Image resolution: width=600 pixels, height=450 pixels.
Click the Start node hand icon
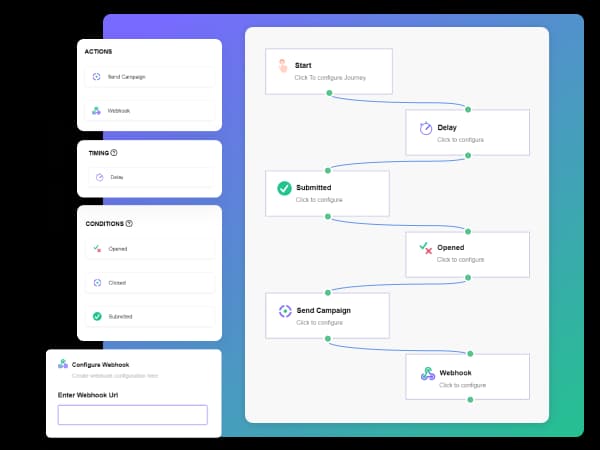tap(283, 67)
